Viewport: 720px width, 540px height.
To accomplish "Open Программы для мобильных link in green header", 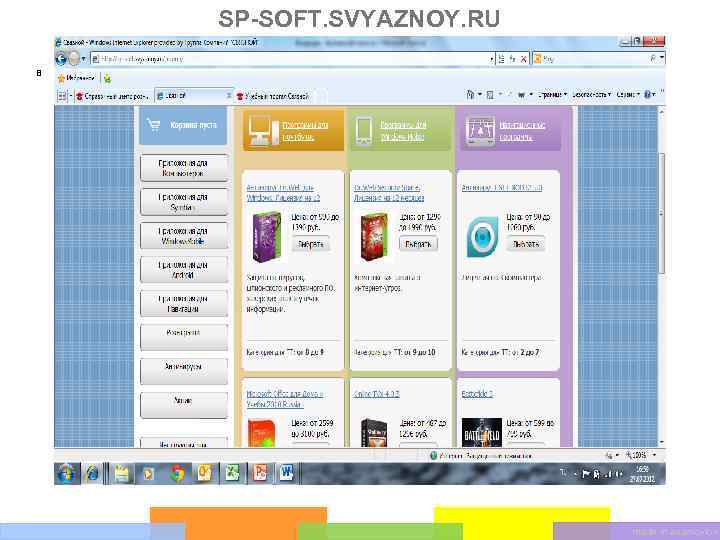I will tap(403, 131).
